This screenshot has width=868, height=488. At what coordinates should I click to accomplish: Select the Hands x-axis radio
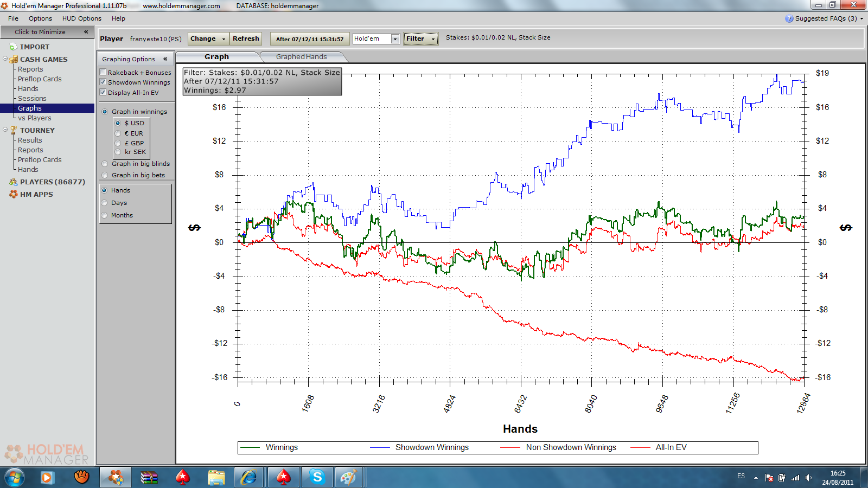pyautogui.click(x=104, y=190)
